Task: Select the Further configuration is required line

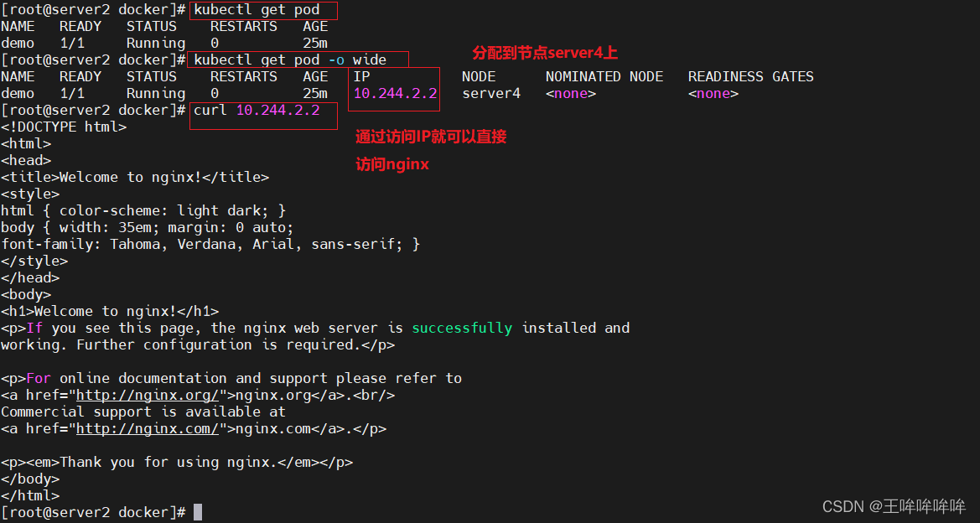Action: point(198,345)
